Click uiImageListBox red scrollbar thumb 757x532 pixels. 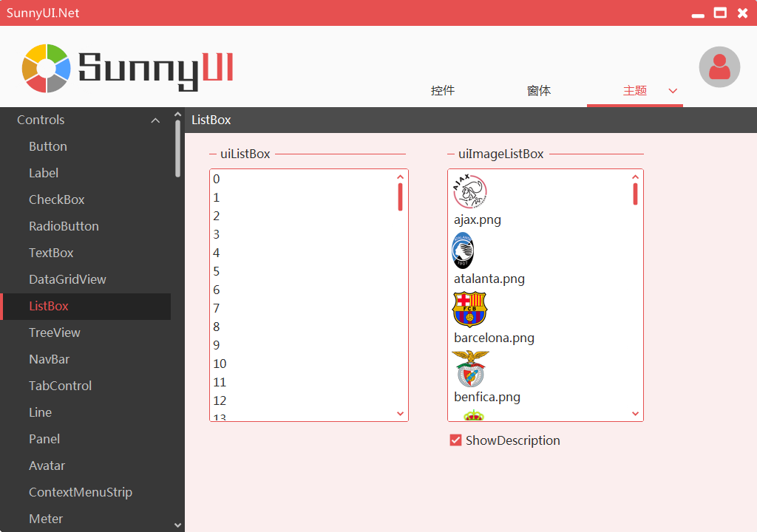pyautogui.click(x=635, y=194)
